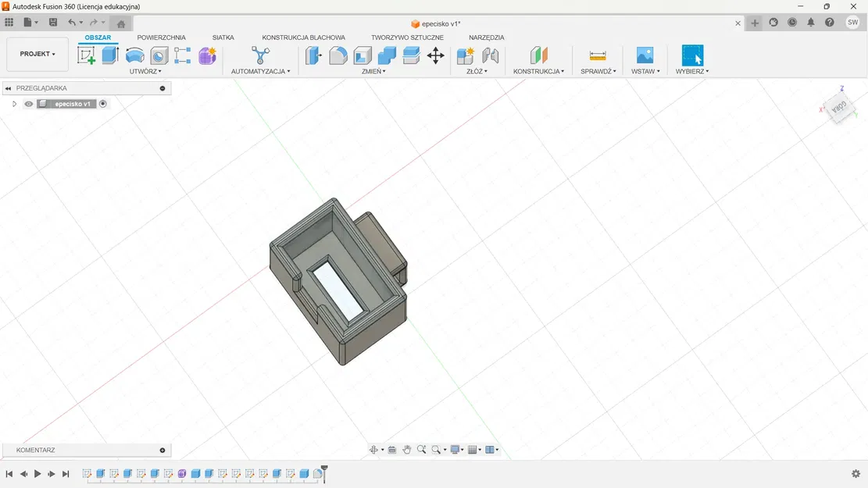868x488 pixels.
Task: Open the ZŁÓŻ dropdown menu
Action: click(x=477, y=71)
